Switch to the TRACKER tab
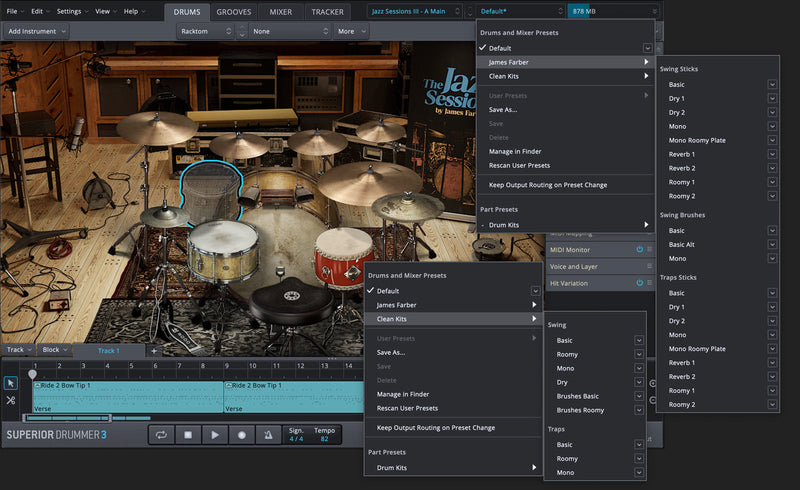Viewport: 800px width, 490px height. [x=328, y=12]
